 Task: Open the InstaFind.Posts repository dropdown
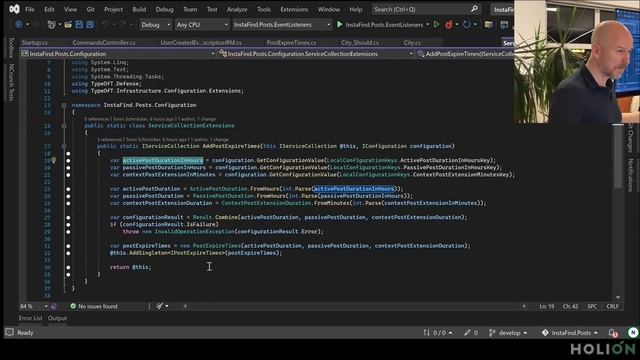coord(570,333)
